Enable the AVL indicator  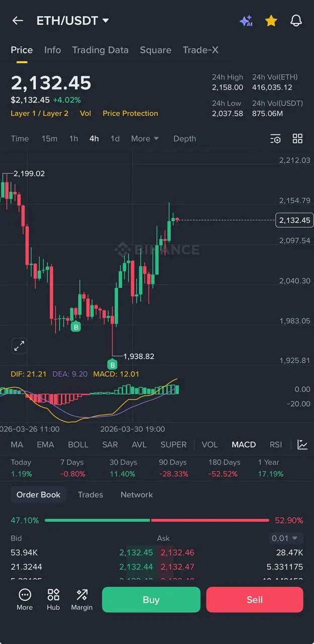pos(139,445)
